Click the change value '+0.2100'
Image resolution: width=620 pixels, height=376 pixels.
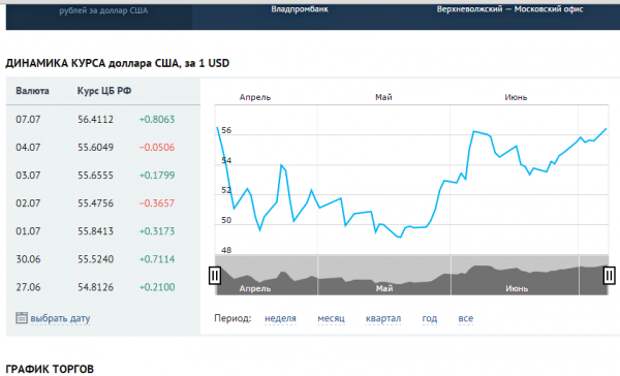(157, 287)
